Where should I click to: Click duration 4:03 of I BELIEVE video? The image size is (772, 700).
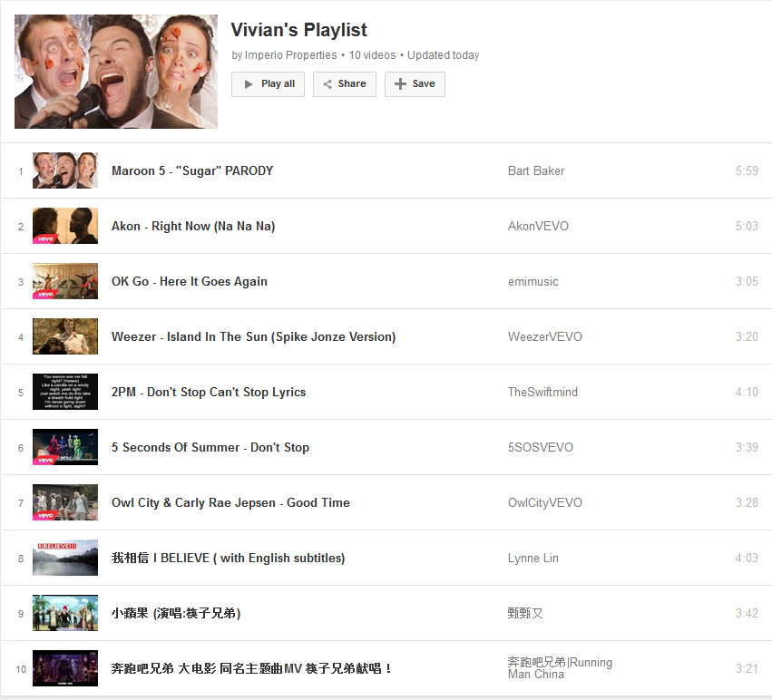747,559
